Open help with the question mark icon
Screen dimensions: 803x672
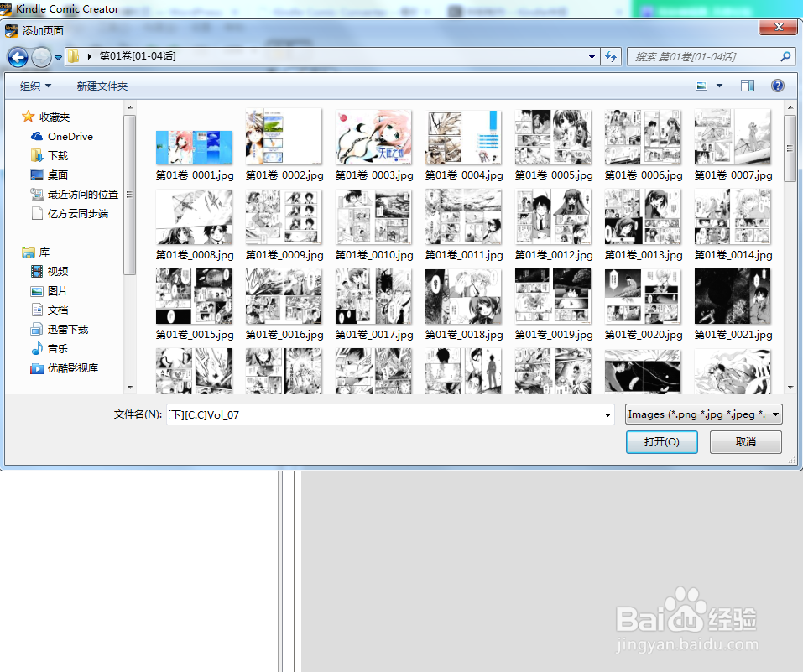click(x=777, y=86)
